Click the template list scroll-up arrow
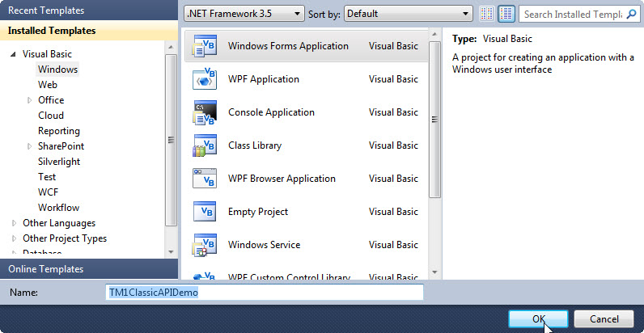This screenshot has width=644, height=333. click(434, 36)
